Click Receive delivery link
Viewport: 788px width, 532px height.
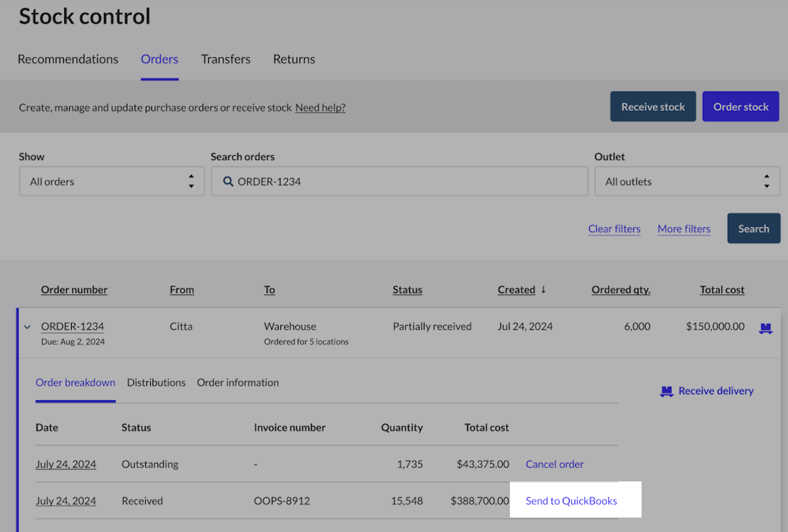click(715, 391)
